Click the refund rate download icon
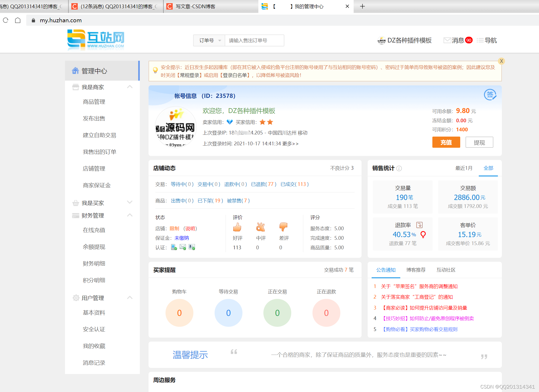The height and width of the screenshot is (392, 539). pos(419,225)
